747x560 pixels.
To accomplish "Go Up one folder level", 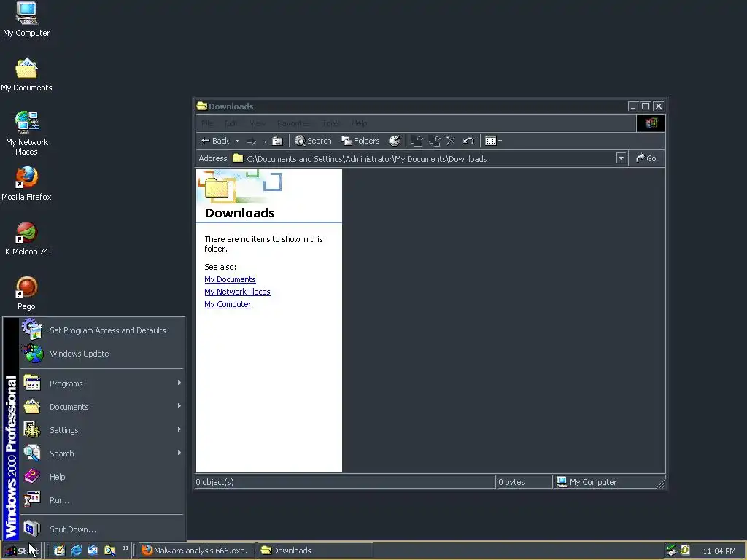I will pyautogui.click(x=277, y=141).
